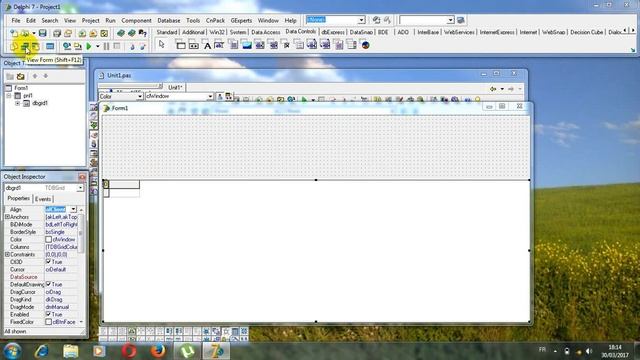
Task: Open Opera from the taskbar
Action: click(129, 351)
